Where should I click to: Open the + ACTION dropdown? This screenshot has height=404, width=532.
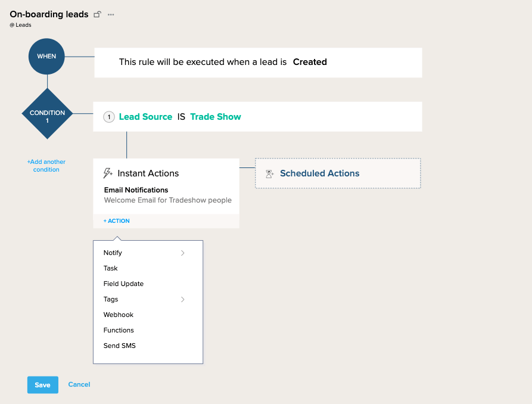[117, 221]
